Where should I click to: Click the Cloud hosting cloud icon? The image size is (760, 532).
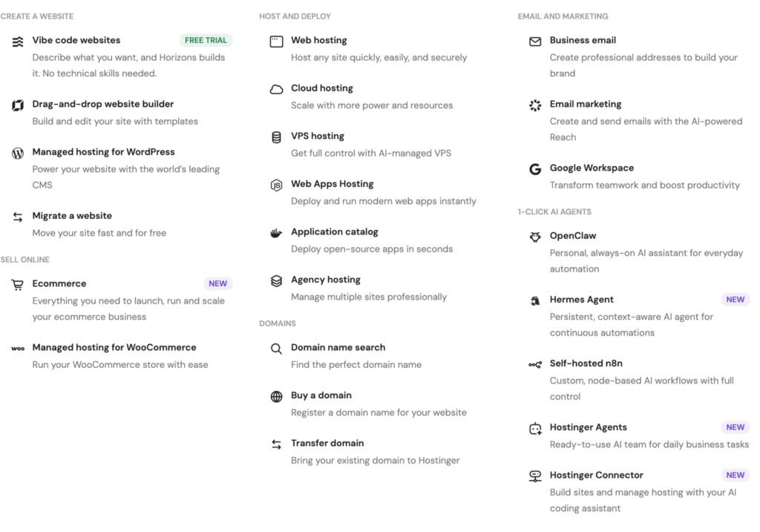pyautogui.click(x=276, y=90)
